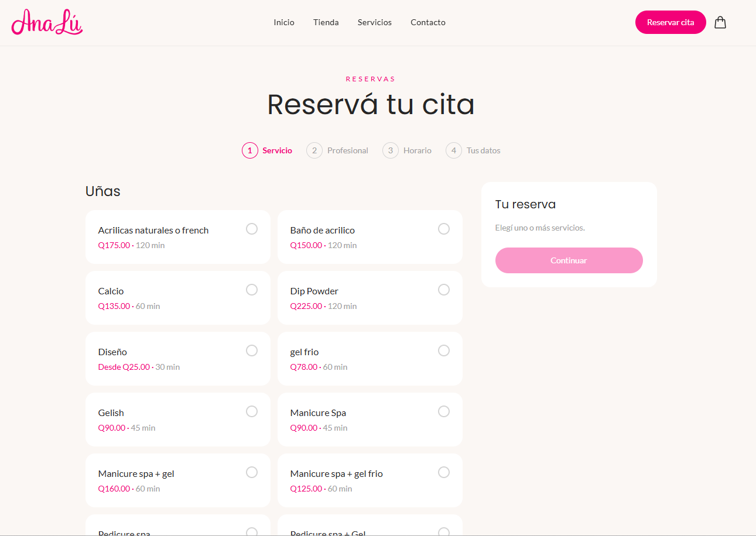Screen dimensions: 756x536
Task: Click the Reservá tu cita heading
Action: [371, 105]
